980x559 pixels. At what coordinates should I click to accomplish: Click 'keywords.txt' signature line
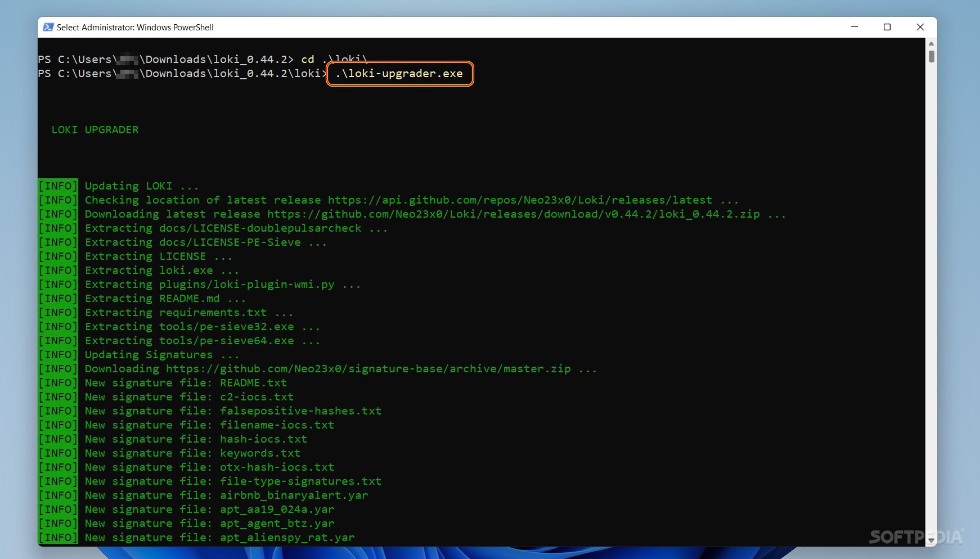click(192, 453)
